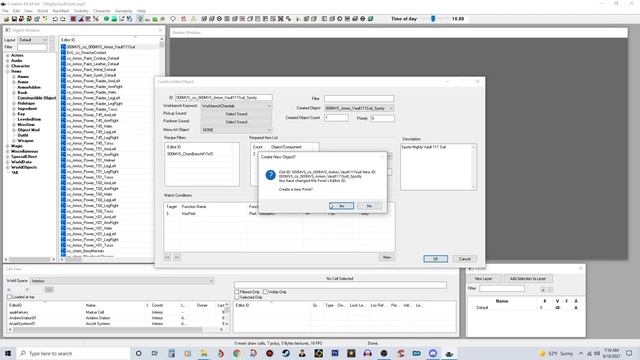Toggle the Default layer's Active (A) column
This screenshot has width=640, height=360.
576,307
